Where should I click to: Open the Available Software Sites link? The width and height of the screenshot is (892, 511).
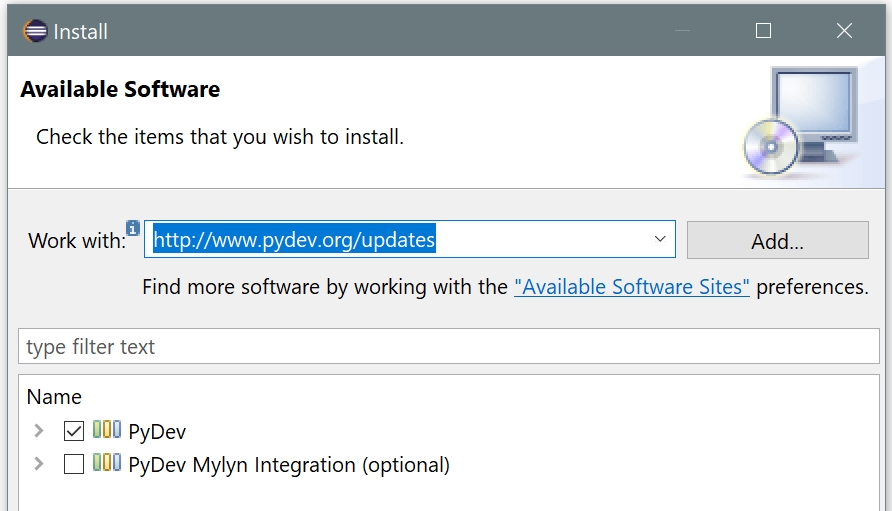coord(631,287)
